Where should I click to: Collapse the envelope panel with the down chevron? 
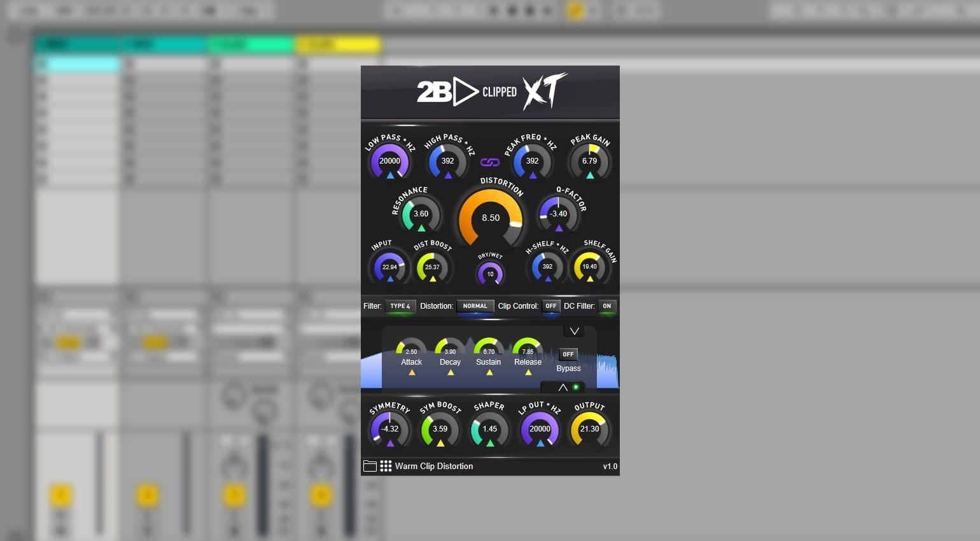(x=574, y=331)
